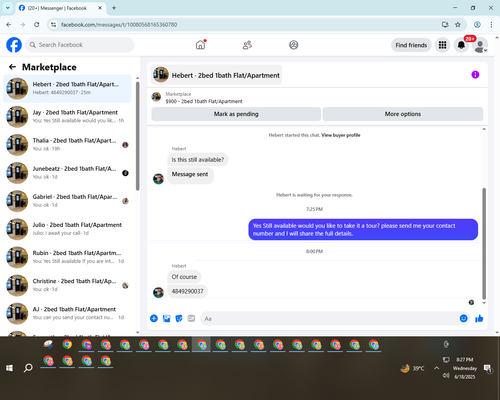
Task: Click the listing thumbnail beside $900 listing
Action: click(156, 97)
